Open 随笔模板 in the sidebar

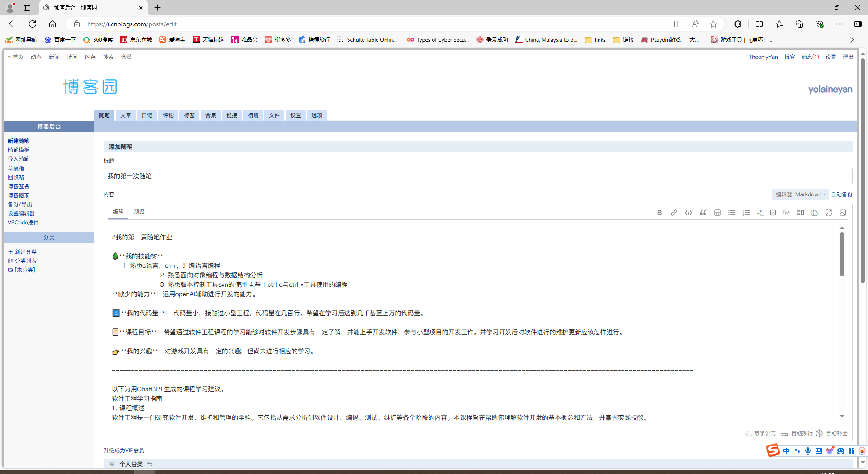(19, 150)
